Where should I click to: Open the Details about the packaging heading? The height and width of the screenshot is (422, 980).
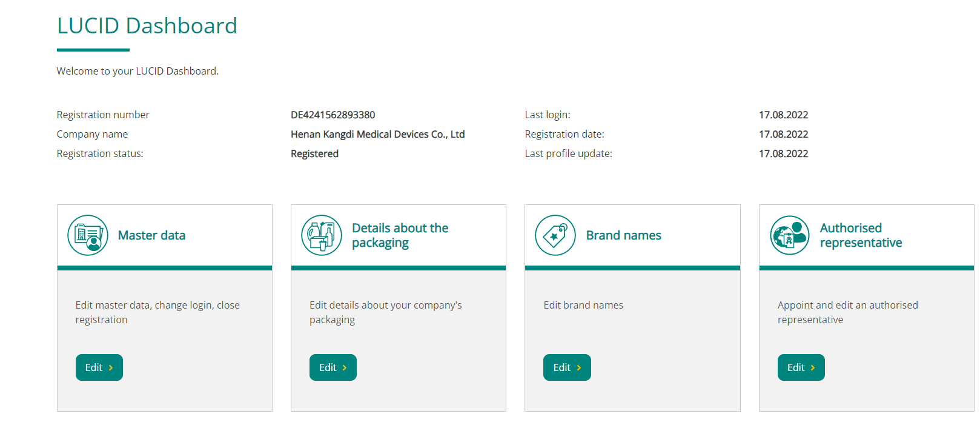pos(400,235)
